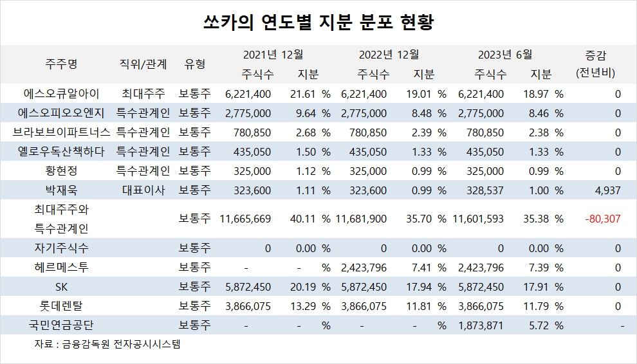The width and height of the screenshot is (637, 364).
Task: Click the (전년비) subheader
Action: 595,73
